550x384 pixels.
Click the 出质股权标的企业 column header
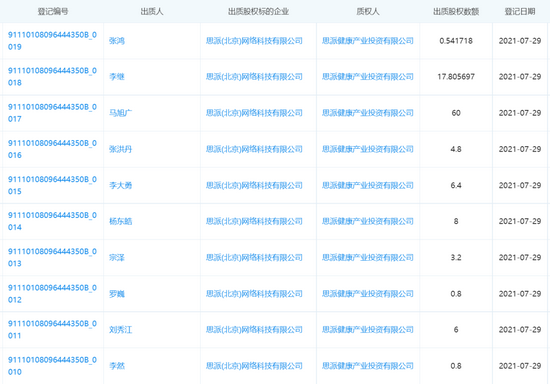click(259, 12)
